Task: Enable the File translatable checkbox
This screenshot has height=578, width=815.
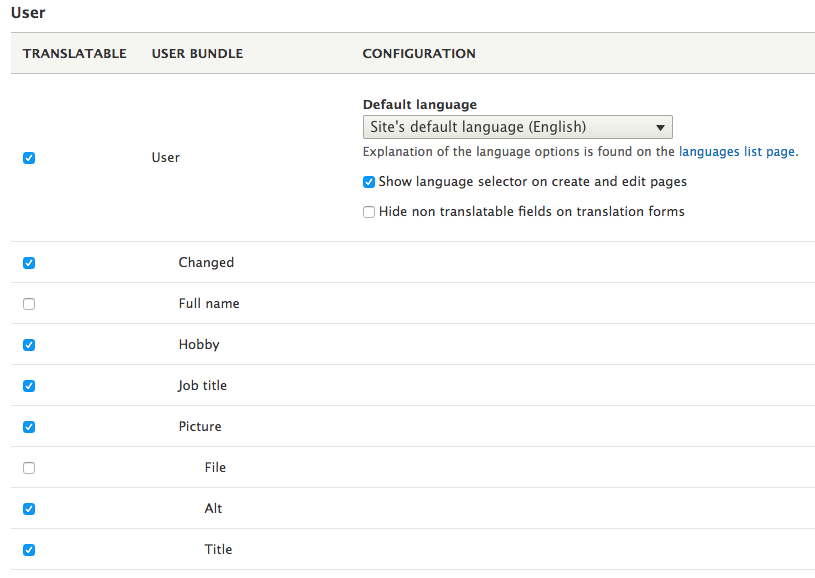Action: [x=29, y=468]
